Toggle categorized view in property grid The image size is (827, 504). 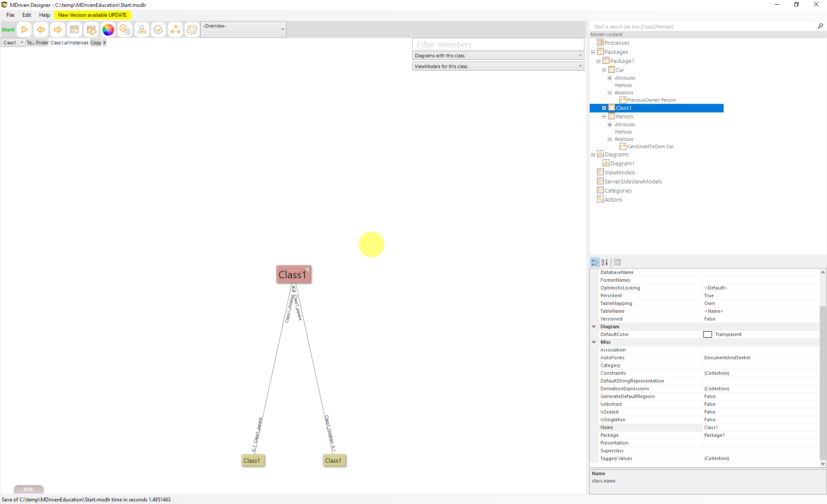point(595,262)
